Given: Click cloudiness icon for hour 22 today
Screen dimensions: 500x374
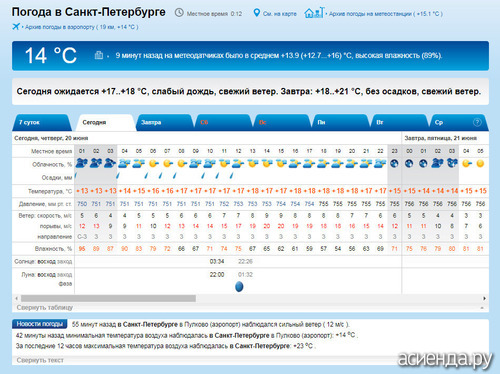Looking at the screenshot, I should (x=380, y=163).
